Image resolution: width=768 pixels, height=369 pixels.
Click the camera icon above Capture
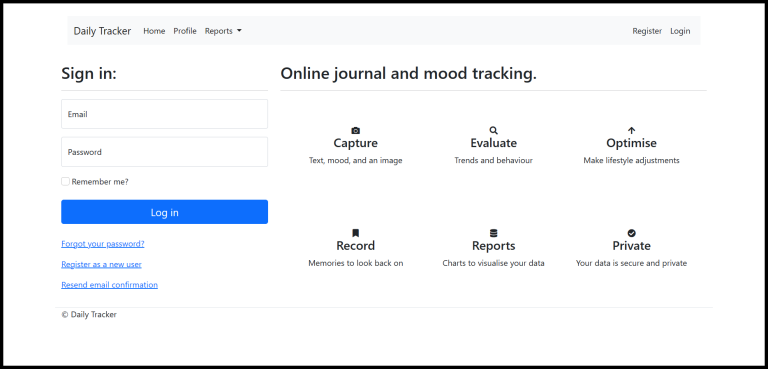[x=356, y=130]
